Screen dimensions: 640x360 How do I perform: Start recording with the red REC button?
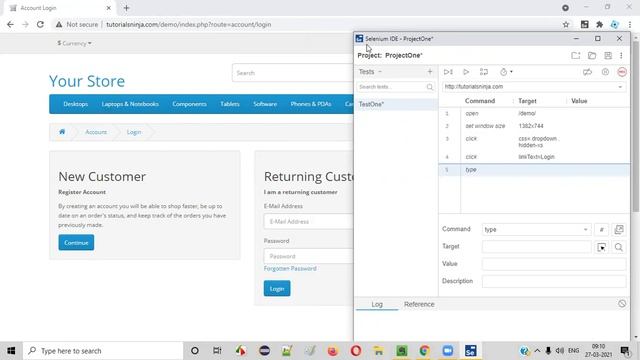[x=622, y=72]
